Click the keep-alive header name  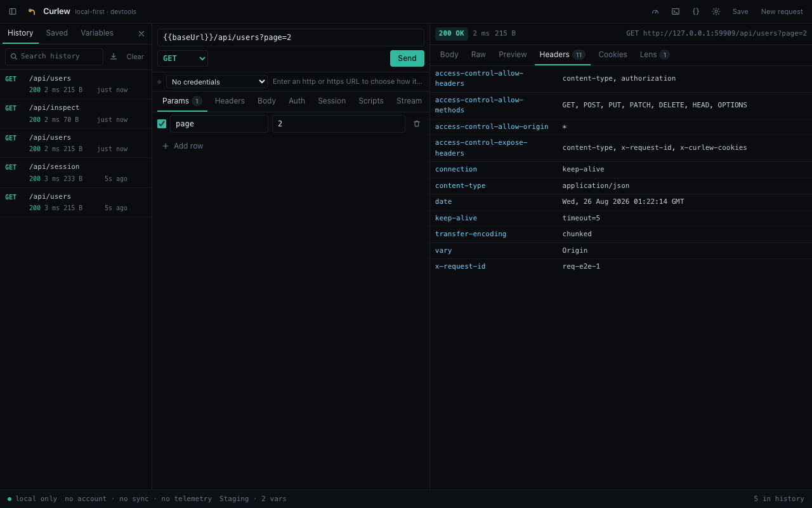[x=456, y=218]
